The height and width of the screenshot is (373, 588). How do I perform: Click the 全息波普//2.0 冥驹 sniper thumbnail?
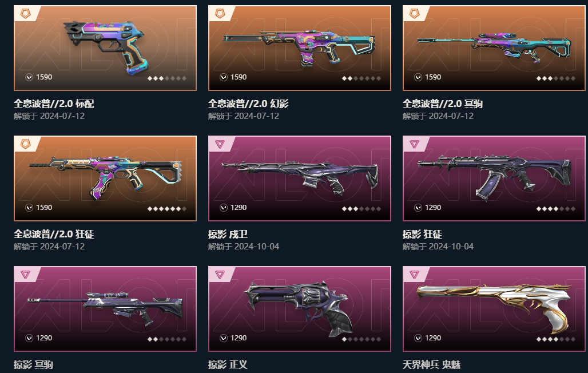coord(494,48)
